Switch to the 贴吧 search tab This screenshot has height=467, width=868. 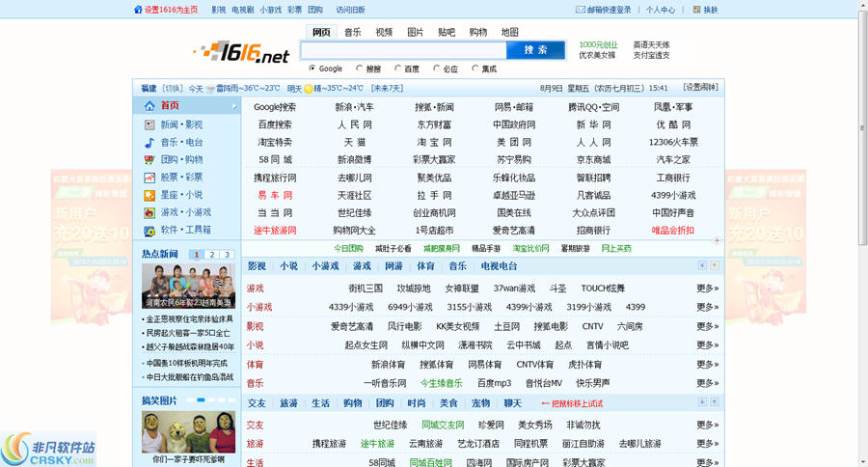click(x=447, y=32)
